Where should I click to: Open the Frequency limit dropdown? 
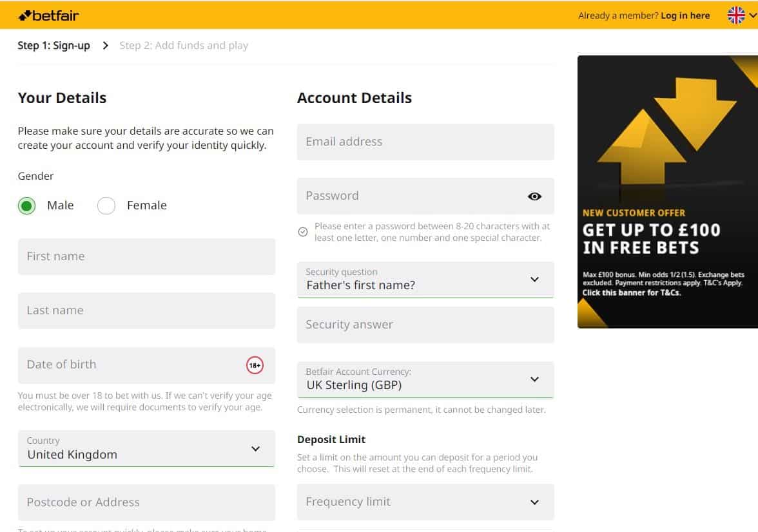click(x=425, y=502)
